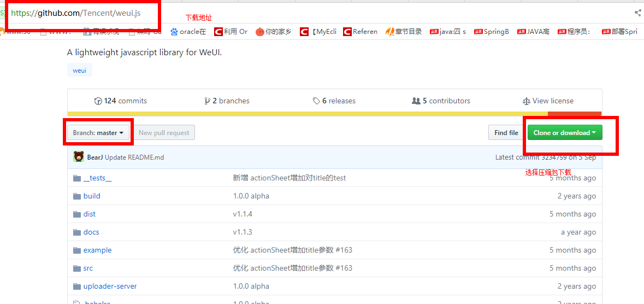Open the 'JAVA高' bookmark
The height and width of the screenshot is (304, 644).
click(533, 31)
